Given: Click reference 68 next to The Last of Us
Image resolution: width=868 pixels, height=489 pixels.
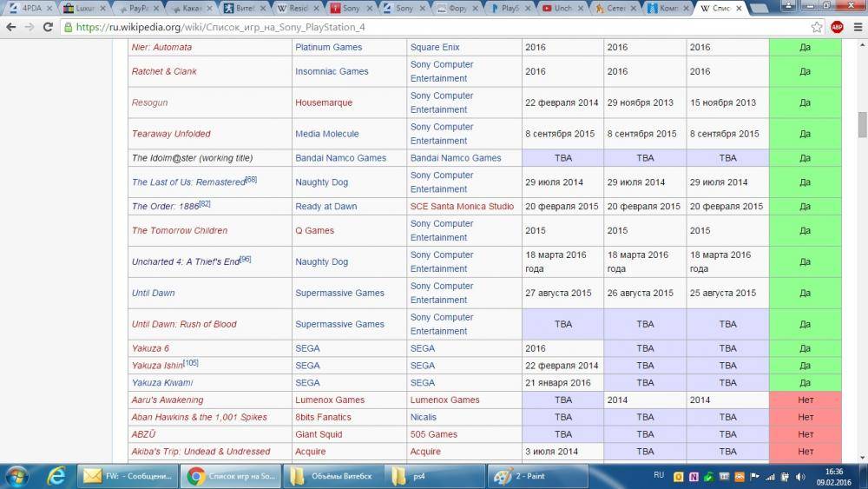Looking at the screenshot, I should click(x=251, y=180).
